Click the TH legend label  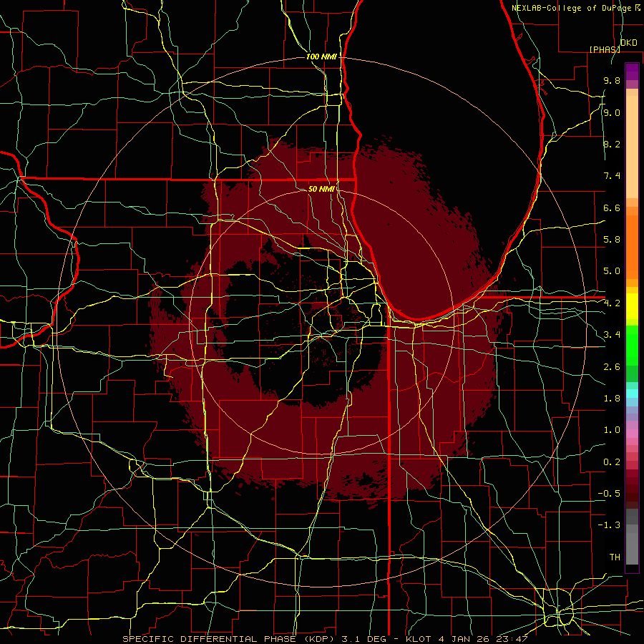point(615,557)
